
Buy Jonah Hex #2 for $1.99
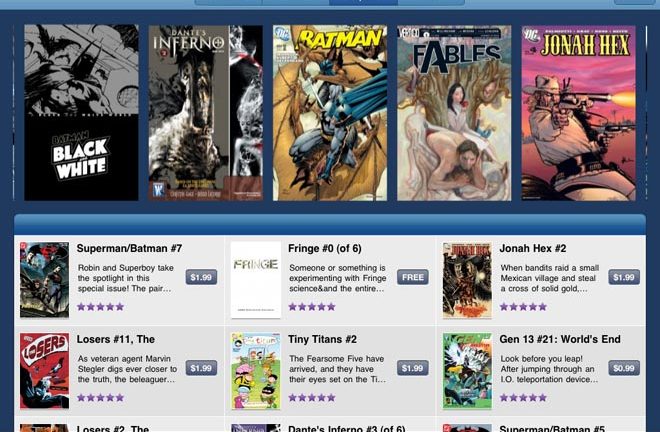[x=624, y=277]
